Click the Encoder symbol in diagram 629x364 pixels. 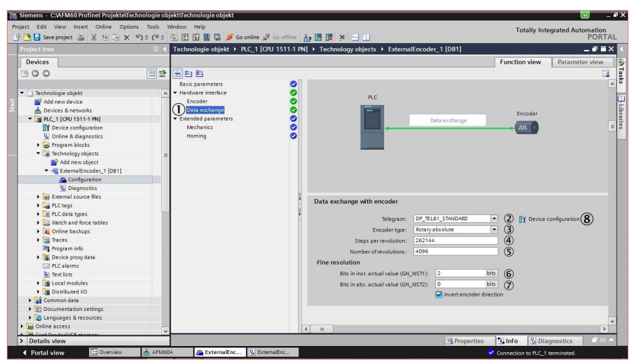[527, 128]
